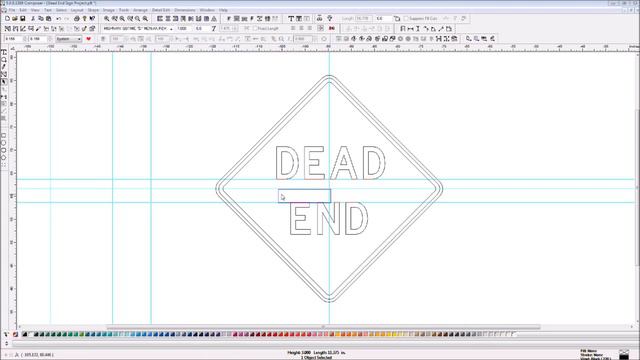The image size is (640, 360).
Task: Open the Edit menu
Action: [x=23, y=10]
